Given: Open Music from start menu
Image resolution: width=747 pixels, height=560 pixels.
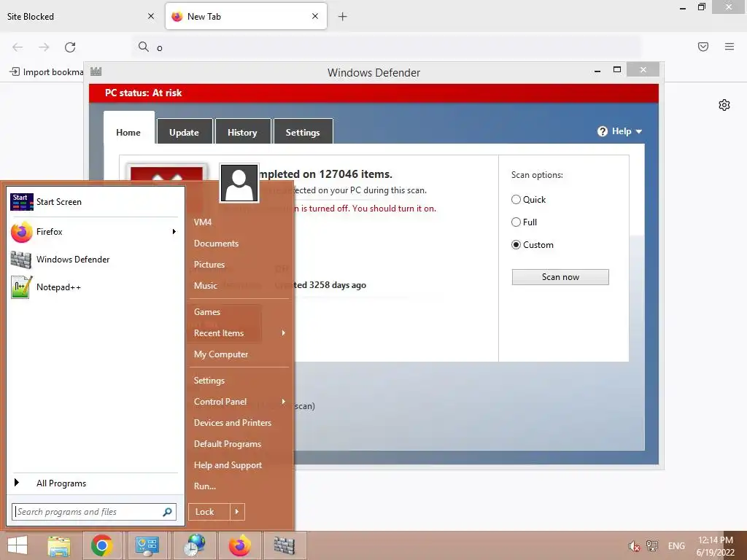Looking at the screenshot, I should (205, 286).
